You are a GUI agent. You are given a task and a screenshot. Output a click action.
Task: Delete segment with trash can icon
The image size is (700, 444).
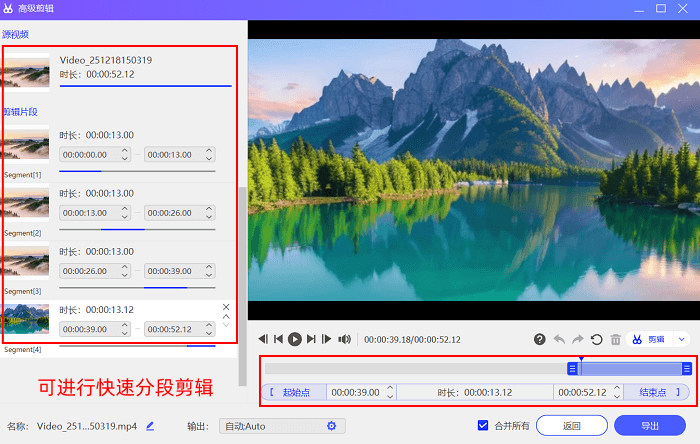click(616, 340)
